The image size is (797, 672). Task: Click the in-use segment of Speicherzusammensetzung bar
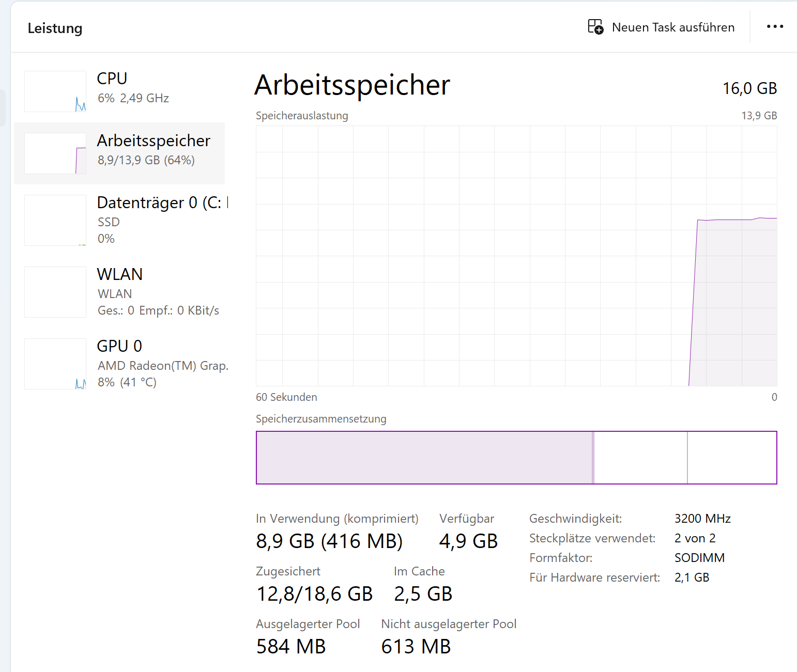pos(424,458)
